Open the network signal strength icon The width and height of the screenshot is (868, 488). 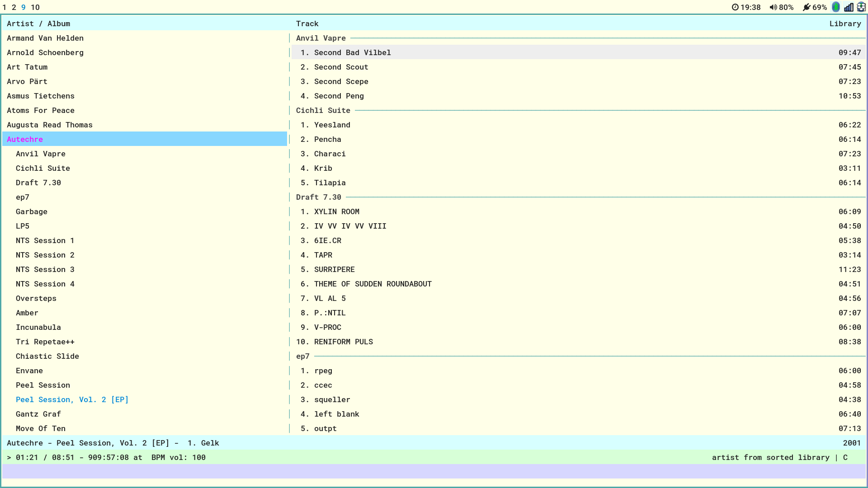pos(849,7)
